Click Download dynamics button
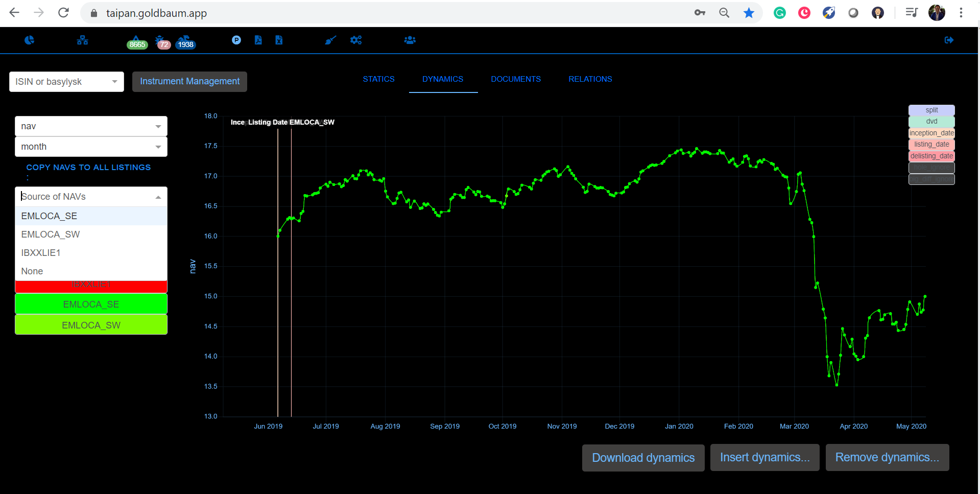The image size is (980, 494). pyautogui.click(x=643, y=458)
